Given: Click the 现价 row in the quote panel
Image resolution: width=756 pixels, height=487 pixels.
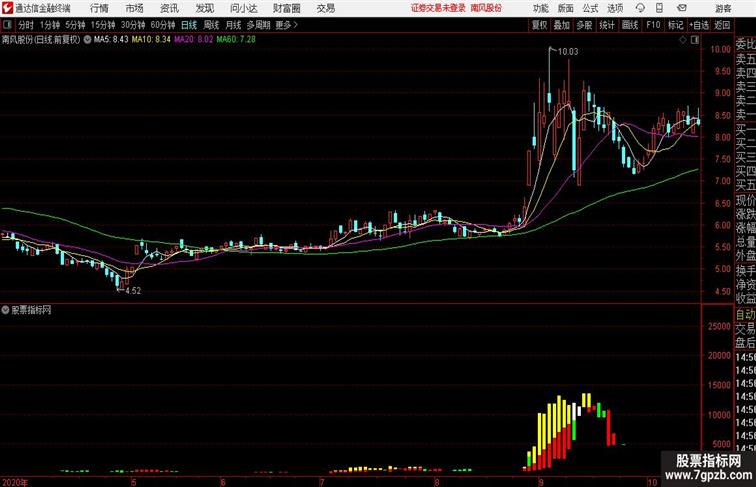Looking at the screenshot, I should 745,200.
